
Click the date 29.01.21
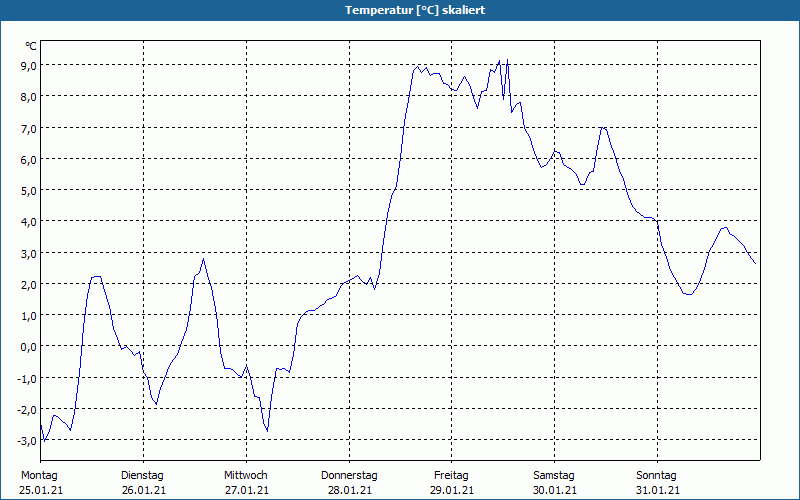tap(452, 490)
